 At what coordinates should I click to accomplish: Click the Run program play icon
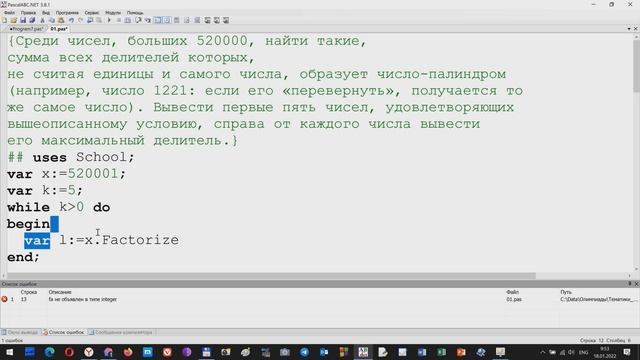[x=109, y=20]
